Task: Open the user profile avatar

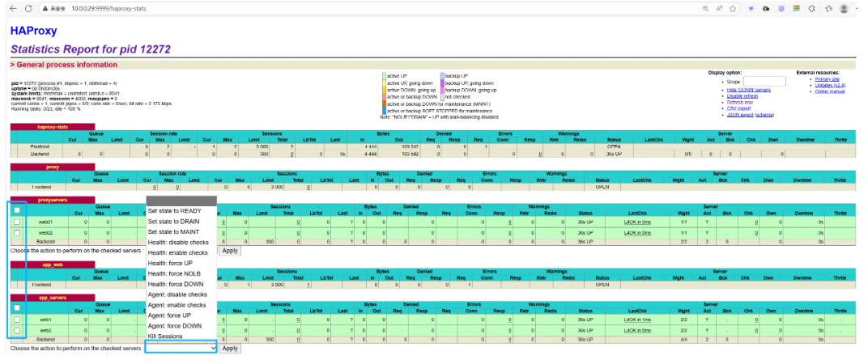Action: (845, 8)
